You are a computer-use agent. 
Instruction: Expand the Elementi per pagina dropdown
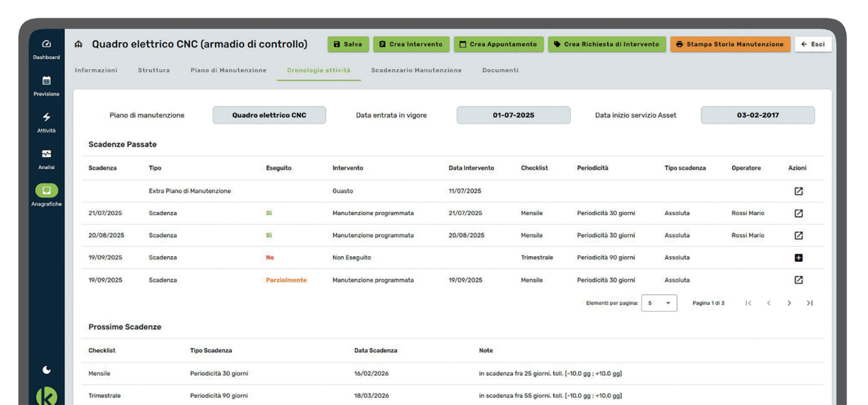659,303
